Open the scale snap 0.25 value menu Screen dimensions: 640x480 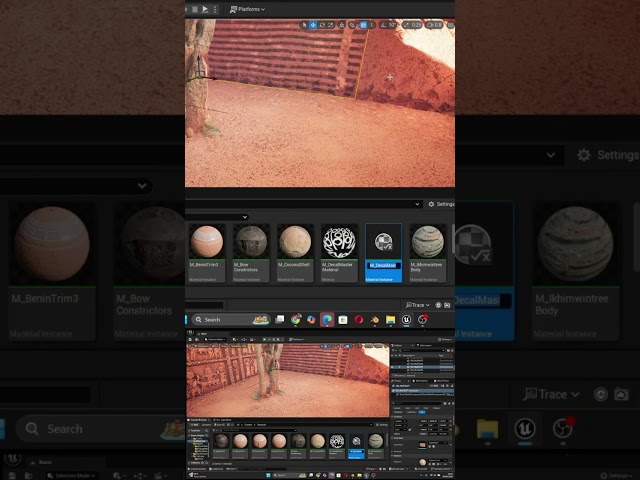416,25
